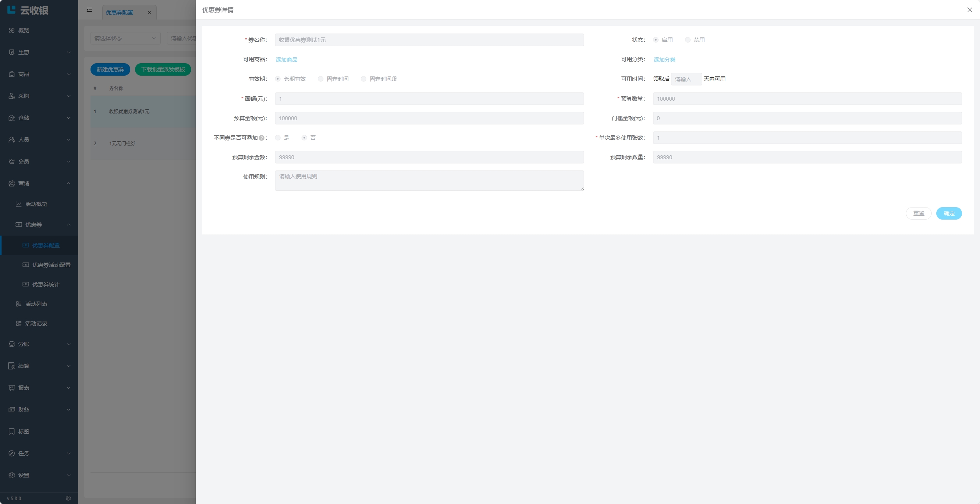Open 活动列表 in the marketing menu
980x504 pixels.
pos(36,304)
